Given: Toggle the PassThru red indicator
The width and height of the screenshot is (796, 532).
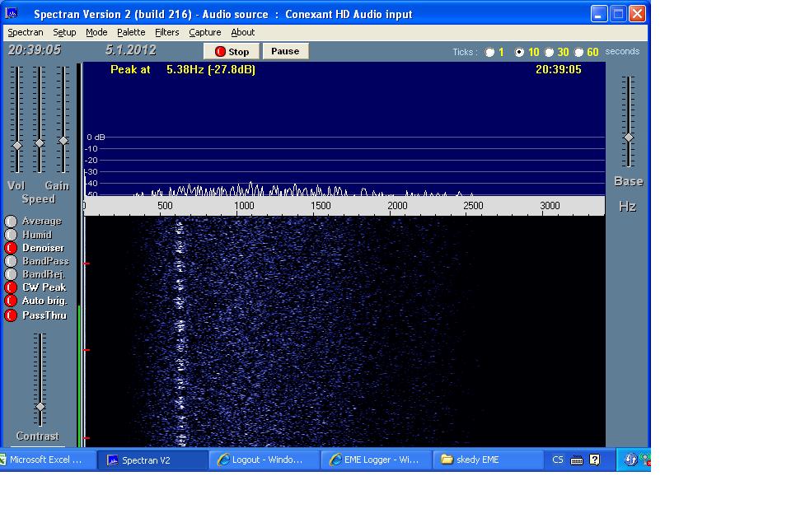Looking at the screenshot, I should 11,315.
